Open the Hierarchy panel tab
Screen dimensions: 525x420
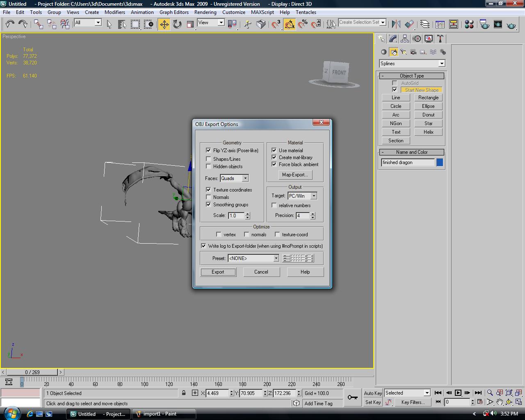405,39
